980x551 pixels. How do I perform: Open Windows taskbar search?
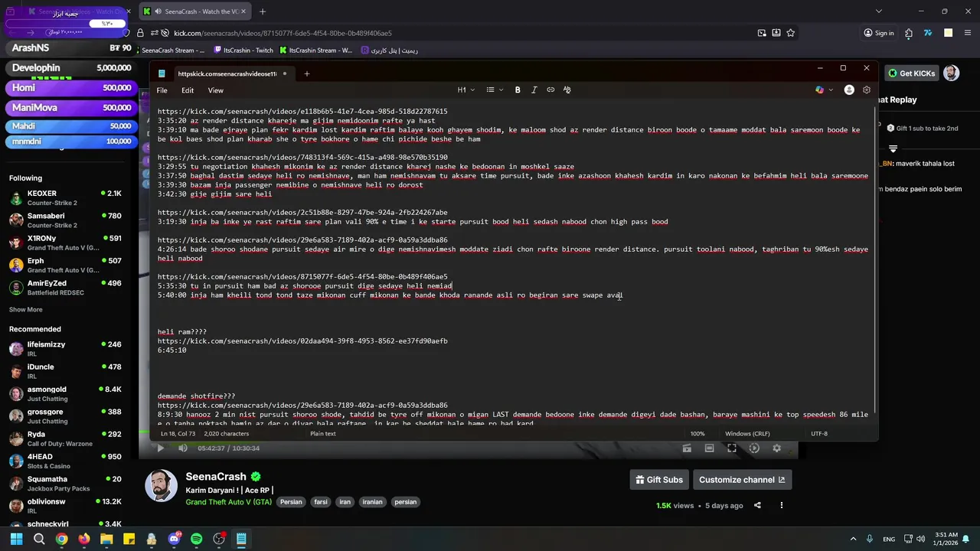(x=39, y=539)
